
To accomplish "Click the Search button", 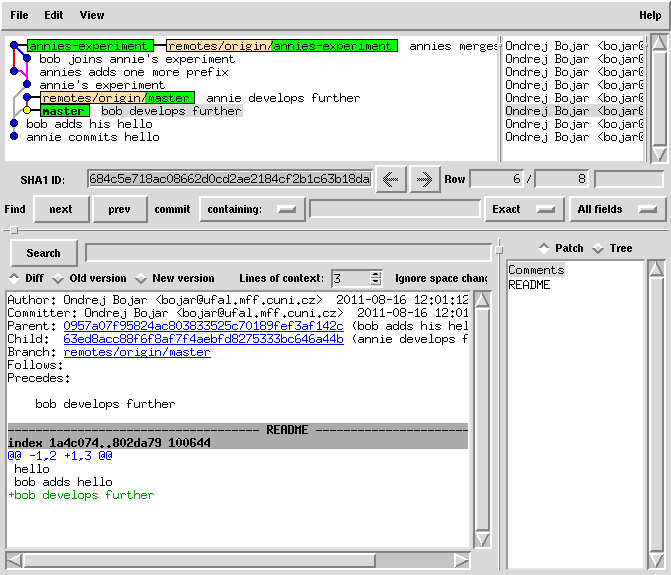I will (43, 253).
